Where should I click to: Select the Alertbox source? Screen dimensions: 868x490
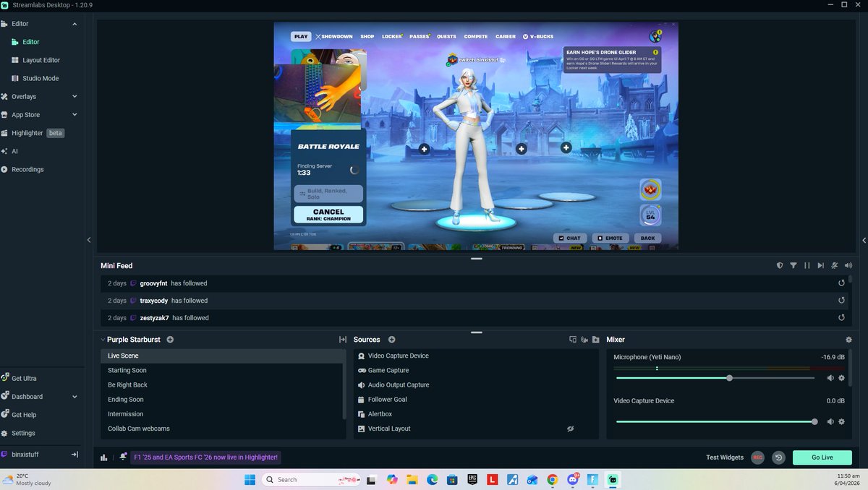[x=476, y=414]
